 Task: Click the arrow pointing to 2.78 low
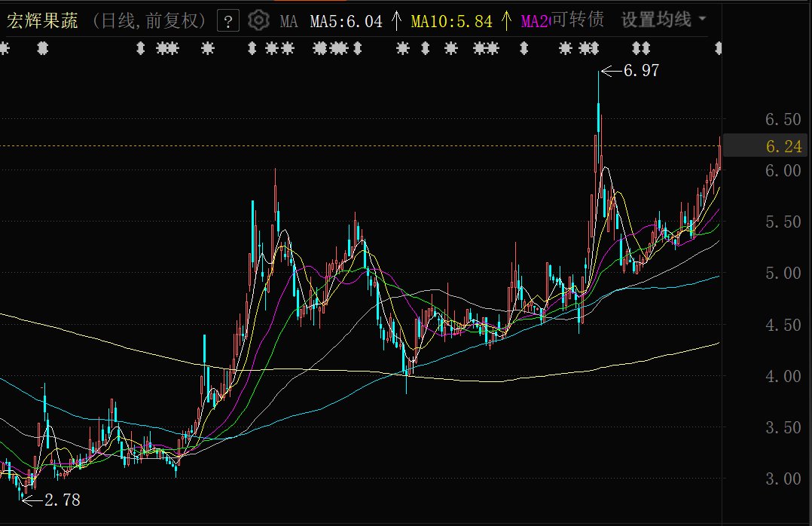32,499
